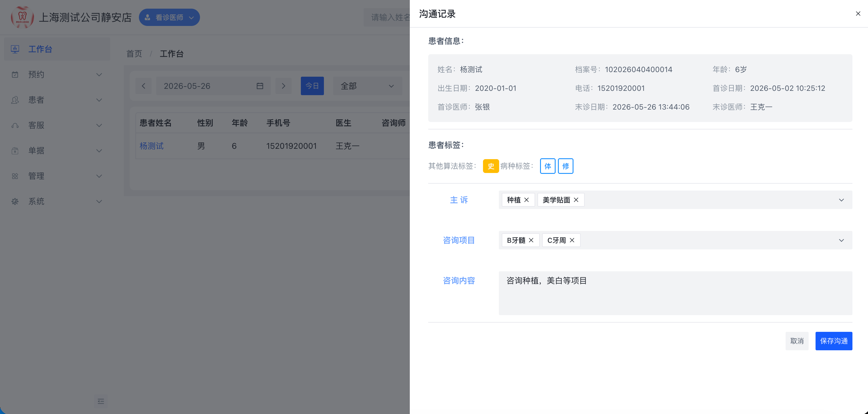Collapse the sidebar with the fold icon
This screenshot has height=414, width=868.
(x=101, y=401)
